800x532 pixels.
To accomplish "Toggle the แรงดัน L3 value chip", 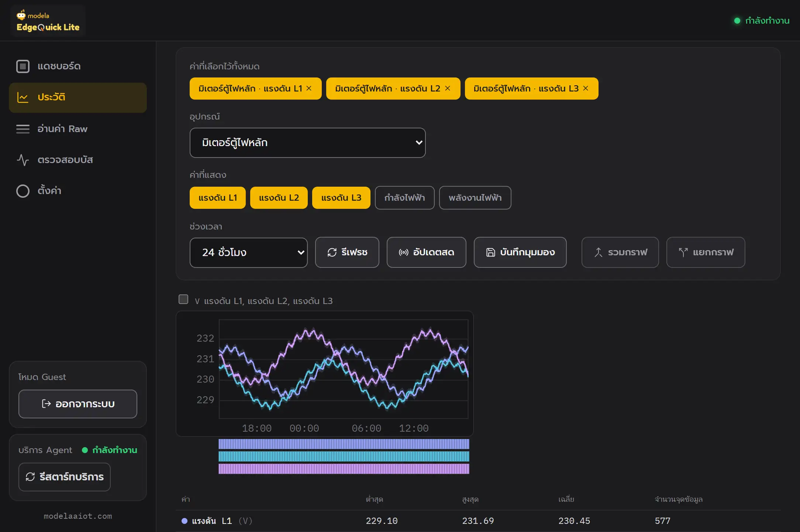I will pyautogui.click(x=341, y=198).
